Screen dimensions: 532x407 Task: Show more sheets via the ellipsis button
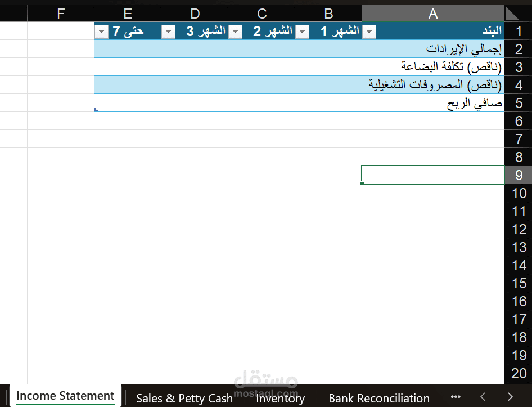coord(456,397)
